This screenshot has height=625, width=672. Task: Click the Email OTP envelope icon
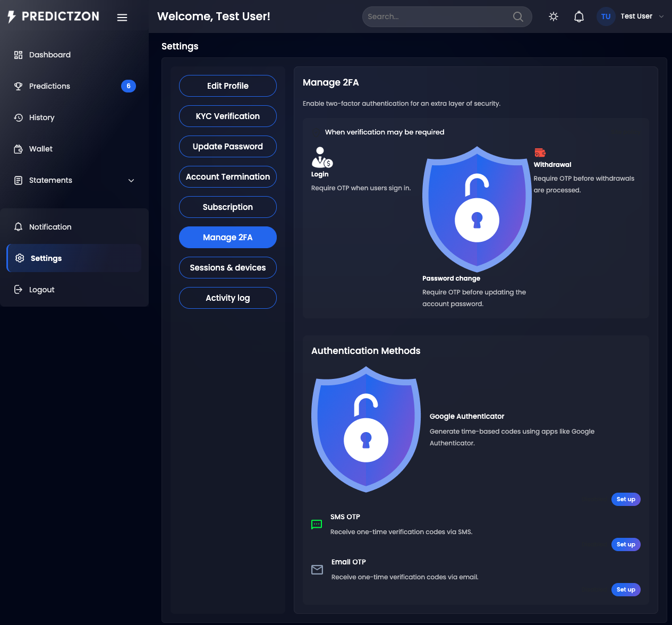click(x=317, y=570)
